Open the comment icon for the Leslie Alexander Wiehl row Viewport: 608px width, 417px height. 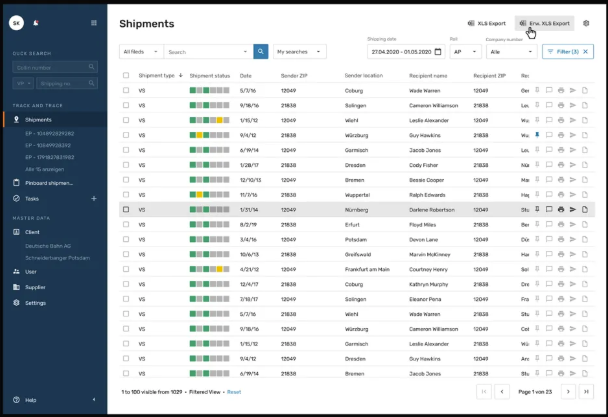(549, 120)
